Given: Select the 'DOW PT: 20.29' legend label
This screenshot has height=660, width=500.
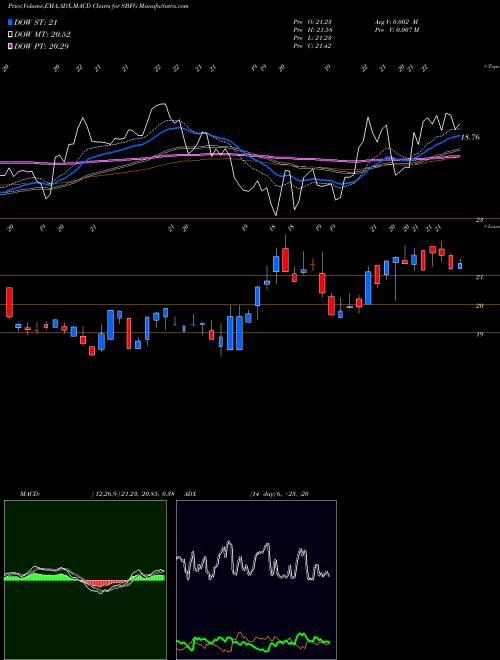Looking at the screenshot, I should pos(42,46).
